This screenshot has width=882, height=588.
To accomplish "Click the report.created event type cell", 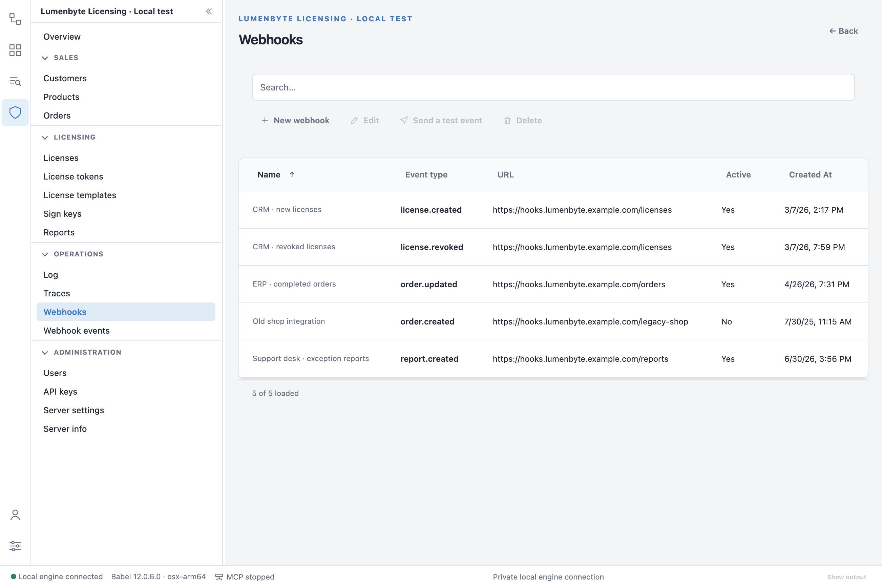I will [429, 359].
